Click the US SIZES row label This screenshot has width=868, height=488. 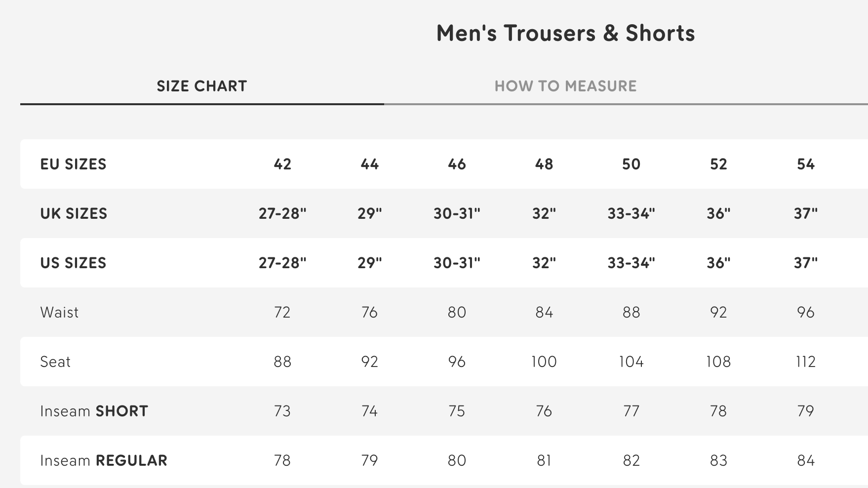(x=73, y=263)
